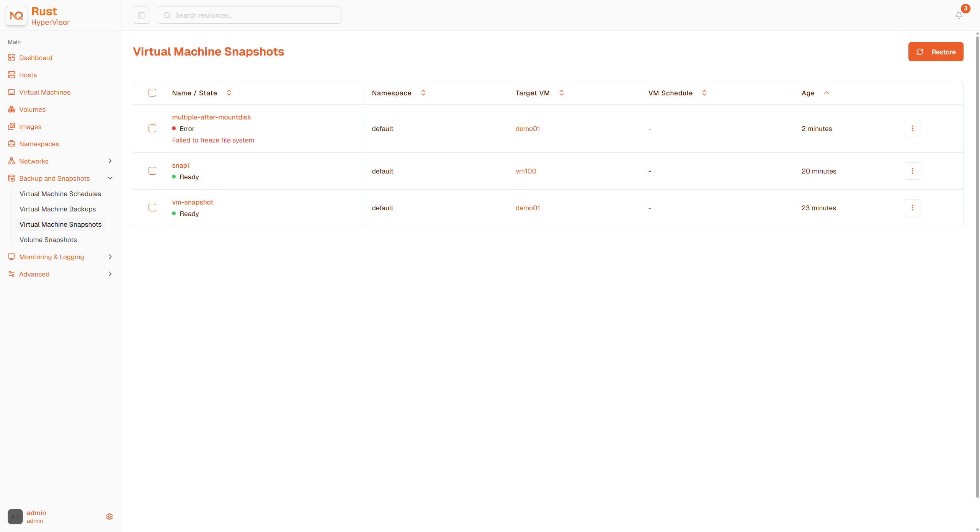
Task: Select all snapshots header checkbox
Action: (152, 93)
